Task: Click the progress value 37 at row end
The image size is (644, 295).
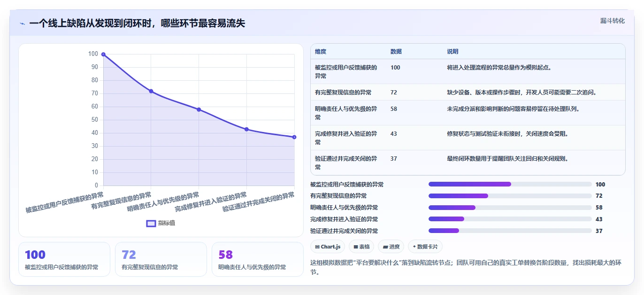Action: 599,231
